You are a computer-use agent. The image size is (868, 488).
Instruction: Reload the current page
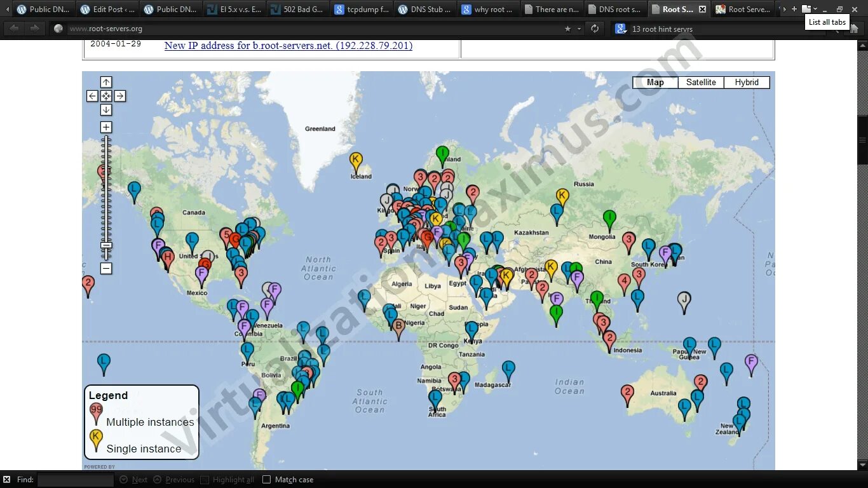595,29
